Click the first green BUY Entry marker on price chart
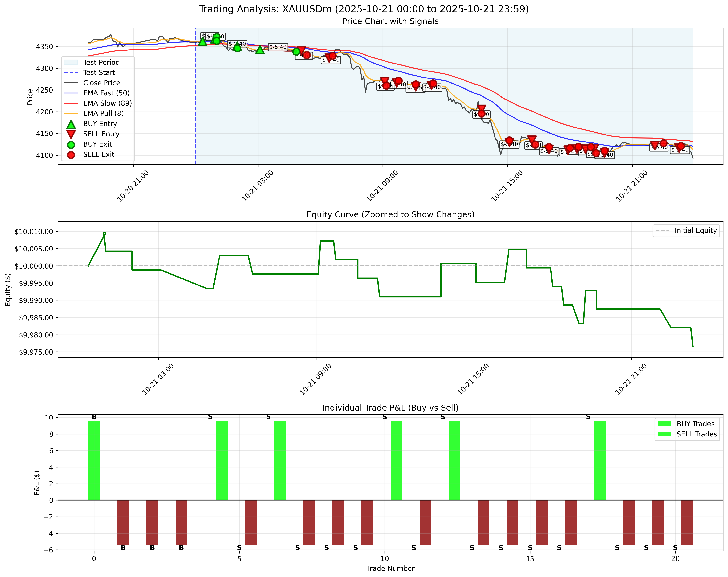Viewport: 728px width, 577px height. (203, 42)
